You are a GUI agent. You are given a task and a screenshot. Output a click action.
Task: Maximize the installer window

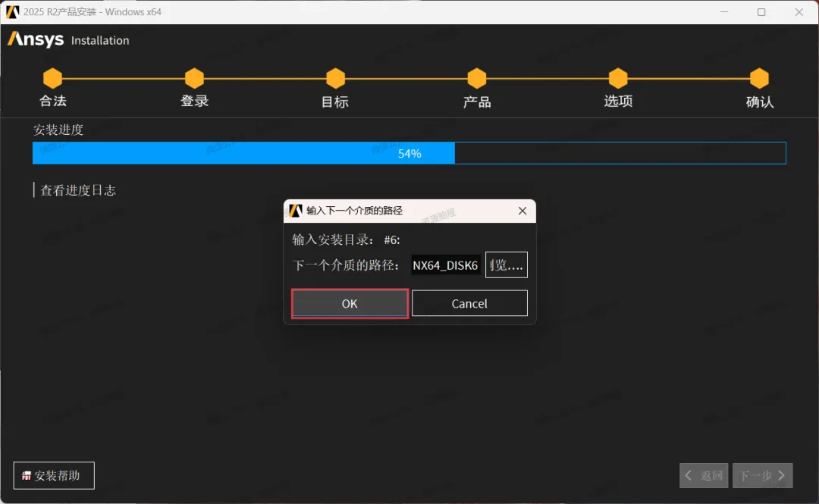click(761, 11)
